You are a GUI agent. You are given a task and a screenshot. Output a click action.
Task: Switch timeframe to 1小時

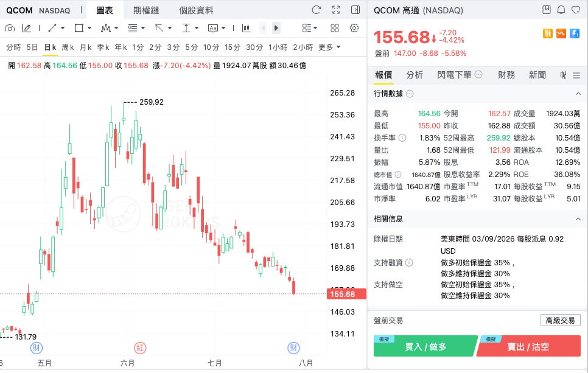tap(278, 47)
